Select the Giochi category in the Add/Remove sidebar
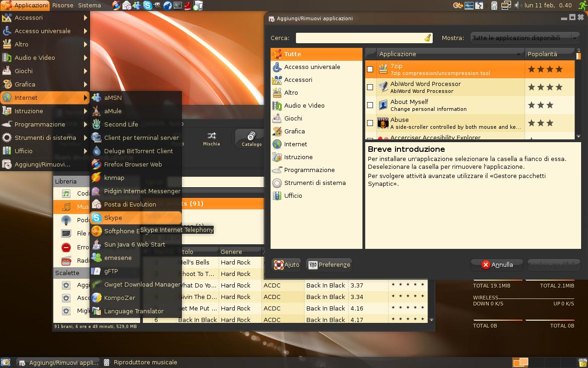588x368 pixels. click(x=317, y=118)
